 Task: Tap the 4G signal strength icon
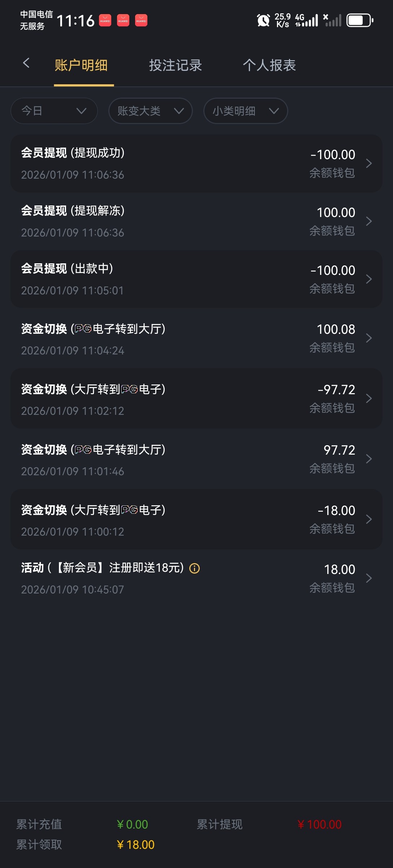[307, 20]
